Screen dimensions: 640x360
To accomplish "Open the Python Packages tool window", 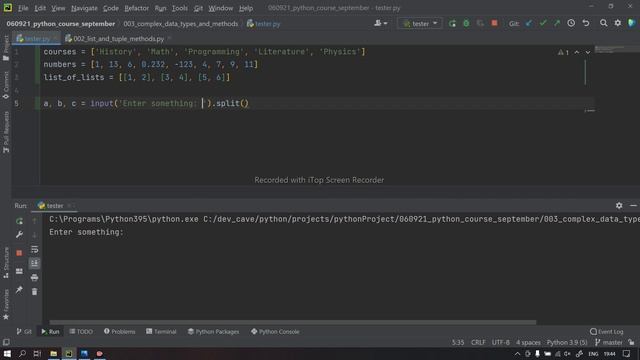I will 213,331.
